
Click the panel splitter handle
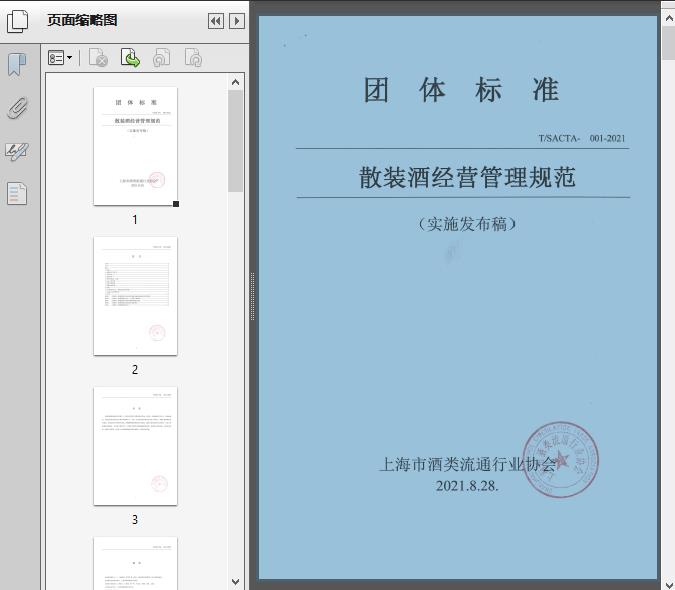[252, 296]
